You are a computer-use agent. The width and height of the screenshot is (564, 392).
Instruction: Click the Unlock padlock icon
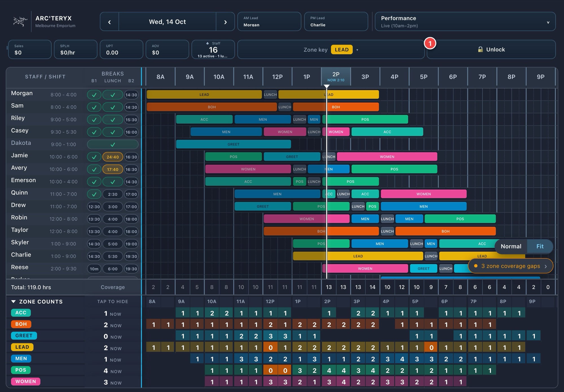tap(481, 49)
